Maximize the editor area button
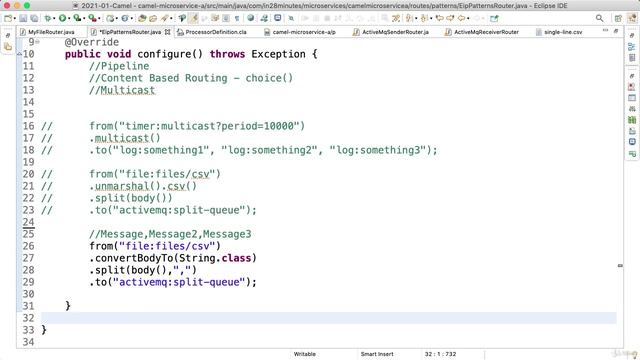Image resolution: width=640 pixels, height=360 pixels. point(616,31)
